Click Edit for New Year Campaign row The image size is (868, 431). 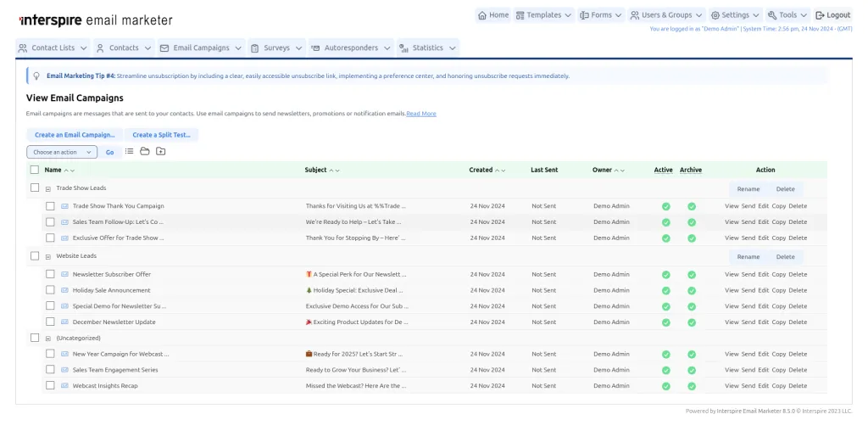pos(764,354)
